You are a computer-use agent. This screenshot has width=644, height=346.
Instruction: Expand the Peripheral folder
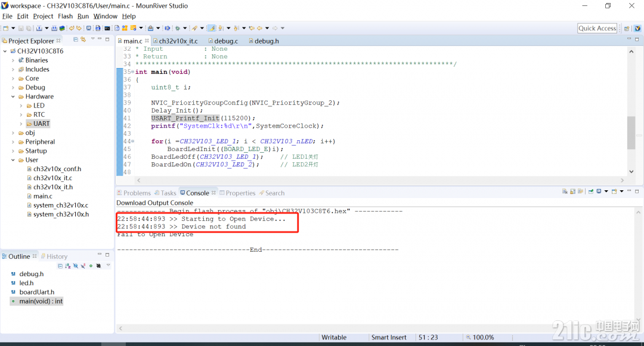tap(13, 142)
